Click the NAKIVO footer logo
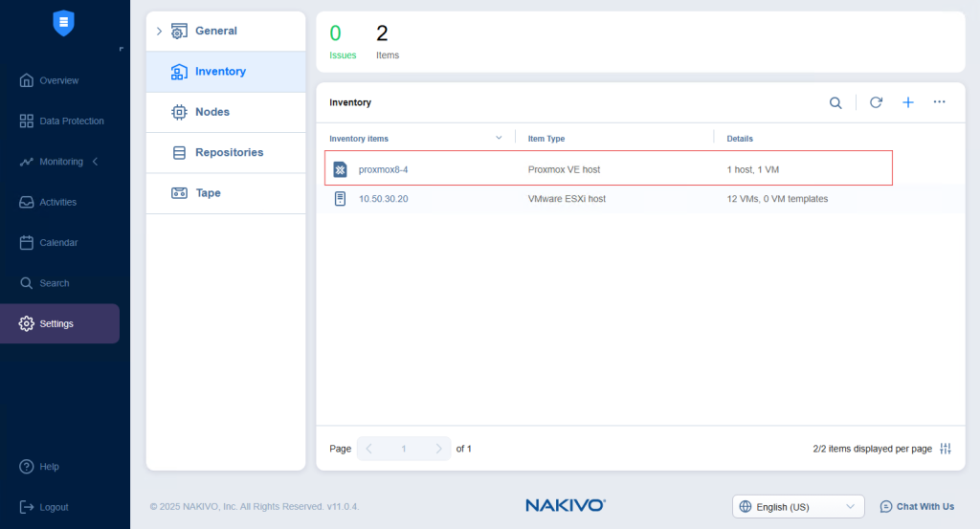The height and width of the screenshot is (529, 980). [x=566, y=505]
